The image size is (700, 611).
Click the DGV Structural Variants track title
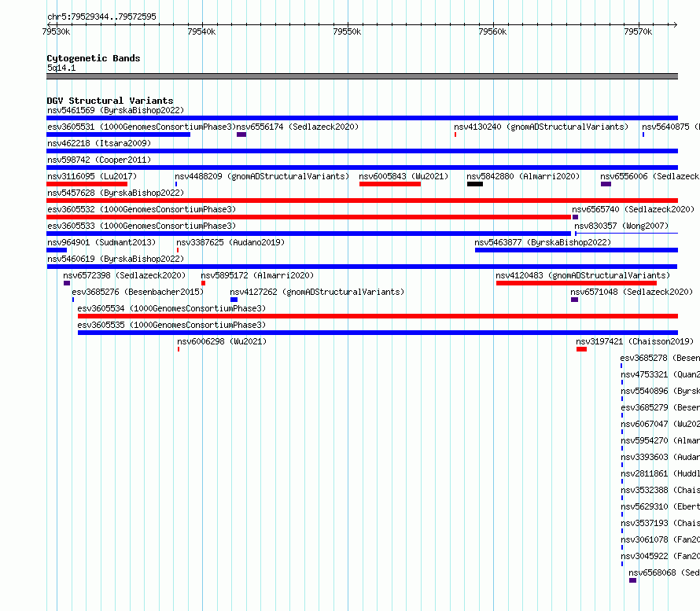[110, 101]
